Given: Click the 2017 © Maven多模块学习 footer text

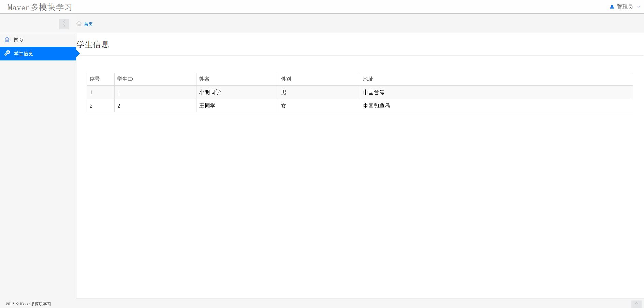Looking at the screenshot, I should [x=29, y=304].
